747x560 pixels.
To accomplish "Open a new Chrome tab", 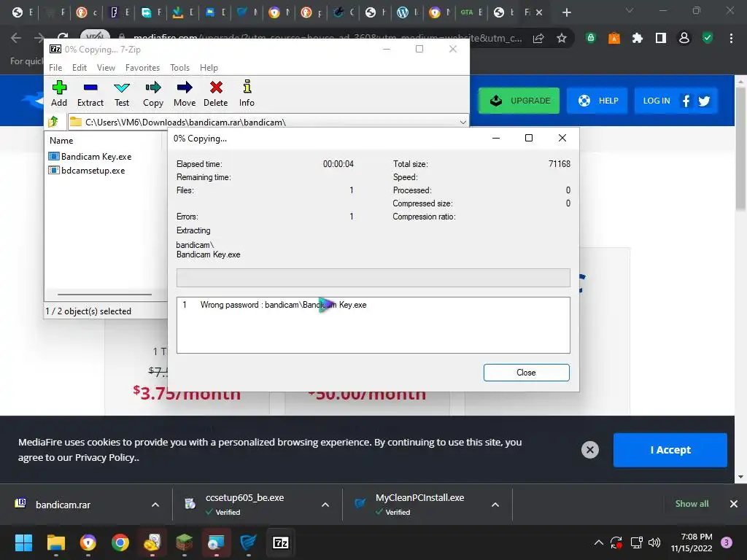I will click(566, 12).
